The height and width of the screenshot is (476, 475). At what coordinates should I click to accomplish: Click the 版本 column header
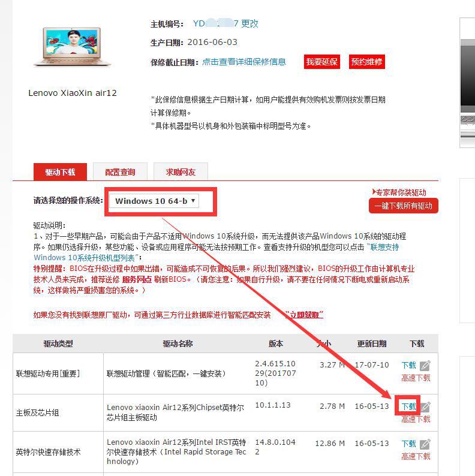coord(276,344)
